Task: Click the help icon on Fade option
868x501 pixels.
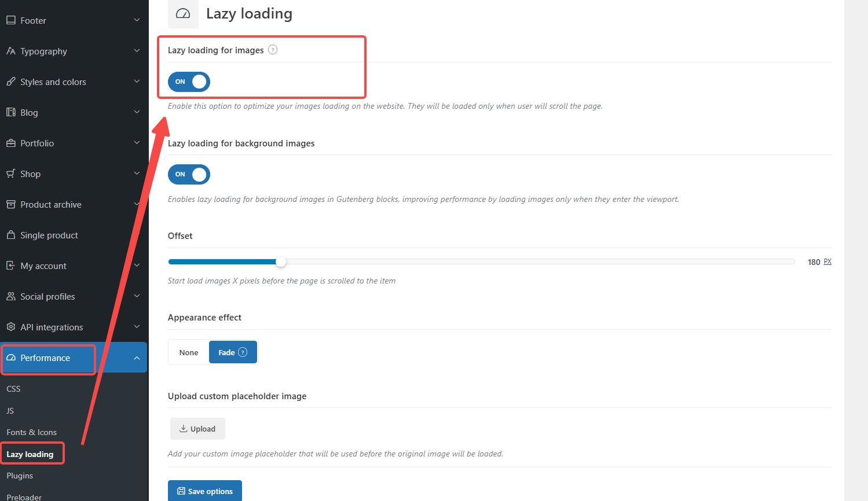Action: [x=243, y=352]
